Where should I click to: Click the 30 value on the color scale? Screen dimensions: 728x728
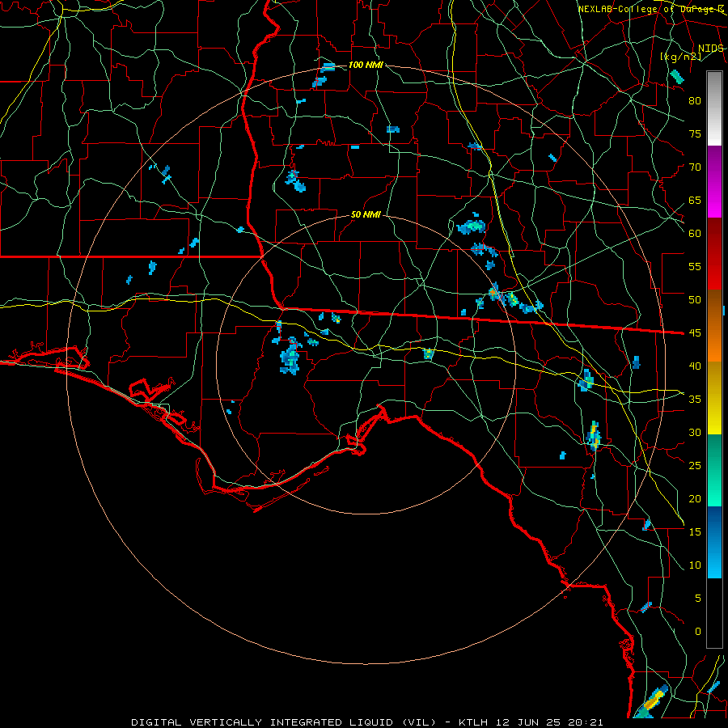[x=695, y=433]
